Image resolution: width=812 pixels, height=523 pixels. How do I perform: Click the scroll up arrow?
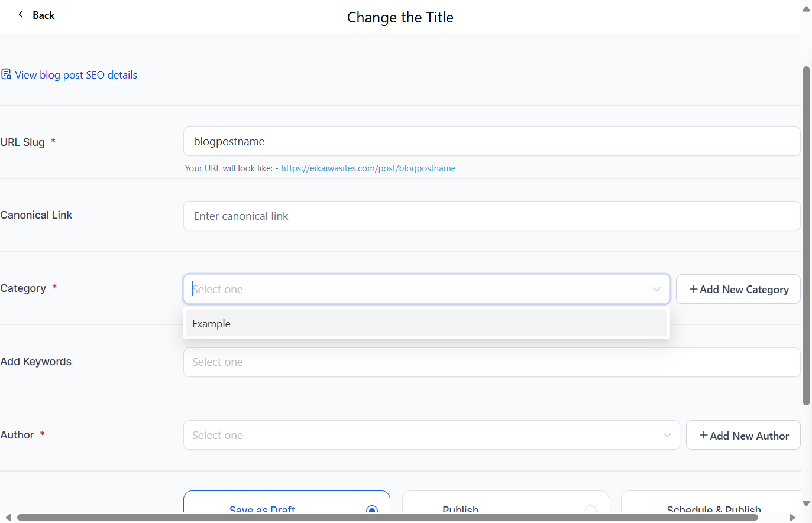pos(806,9)
